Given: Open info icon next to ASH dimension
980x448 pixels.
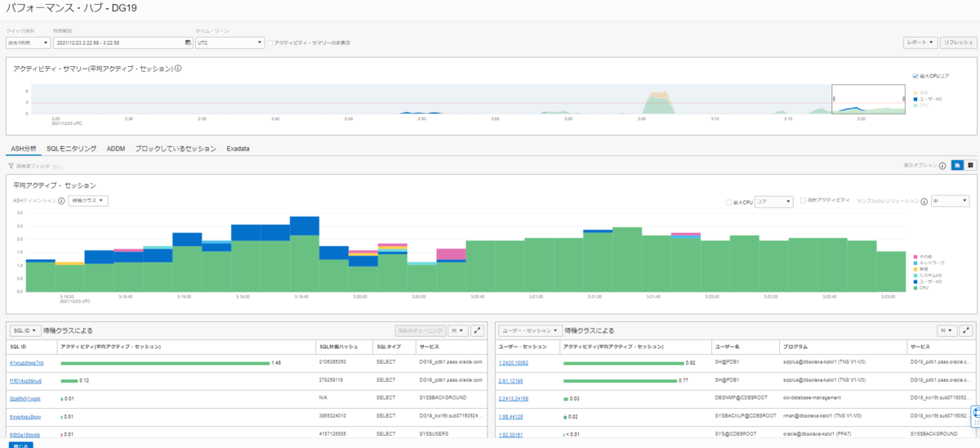Looking at the screenshot, I should [63, 200].
